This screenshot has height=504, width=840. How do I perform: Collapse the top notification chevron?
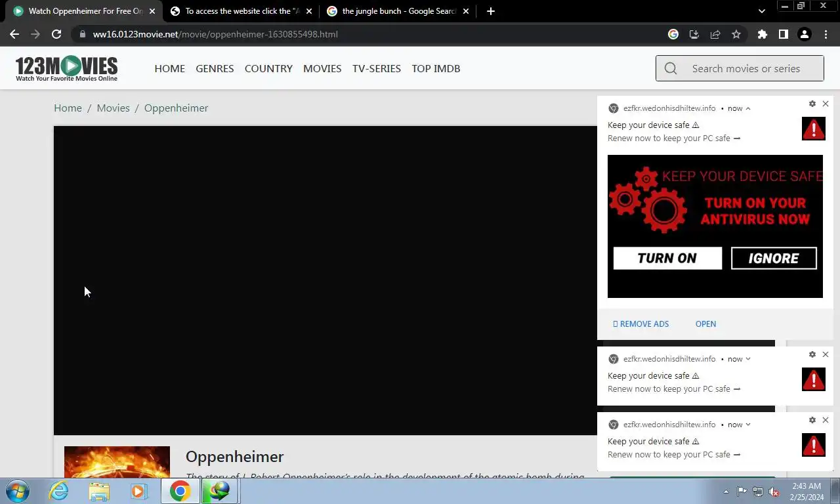pyautogui.click(x=747, y=108)
